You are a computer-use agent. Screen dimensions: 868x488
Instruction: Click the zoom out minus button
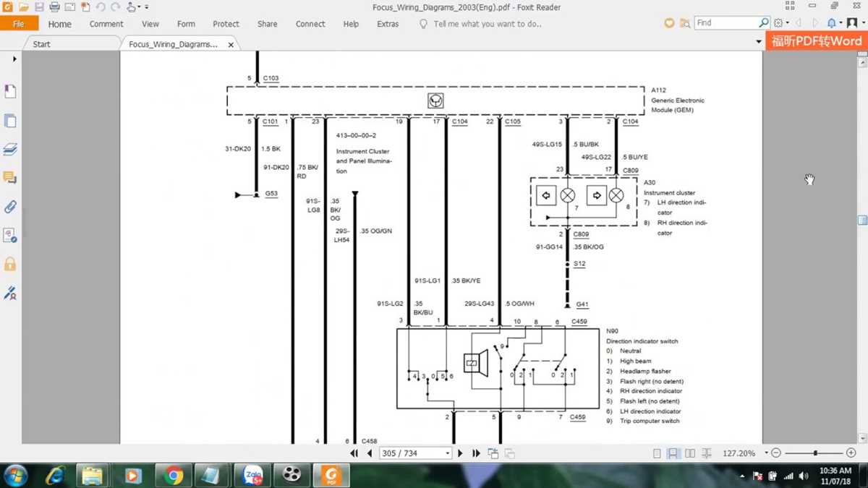tap(775, 453)
